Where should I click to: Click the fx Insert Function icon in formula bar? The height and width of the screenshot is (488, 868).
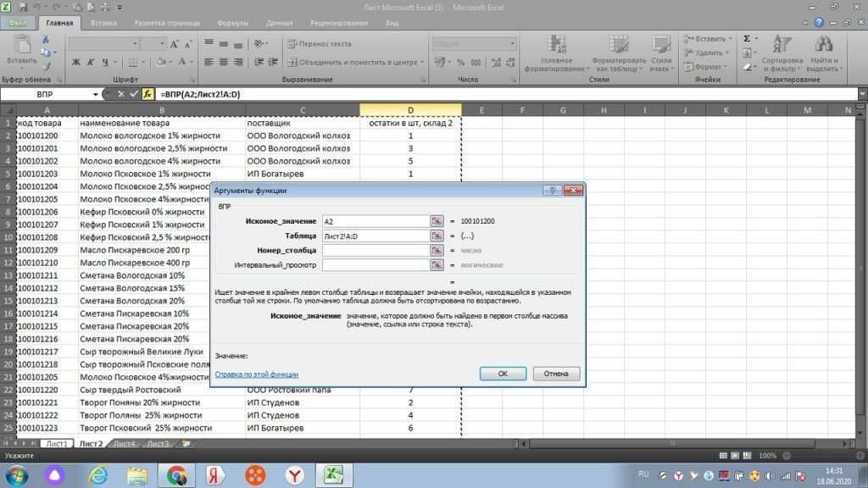147,94
